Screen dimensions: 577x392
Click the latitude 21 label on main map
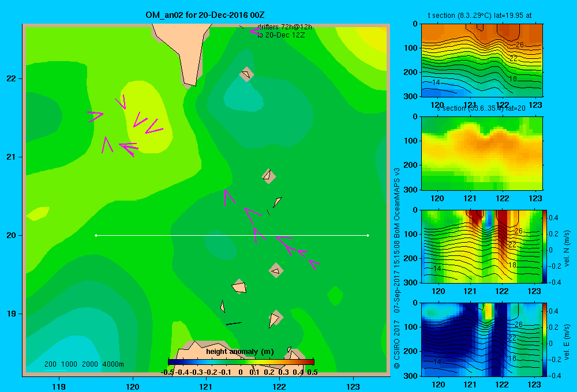point(12,157)
